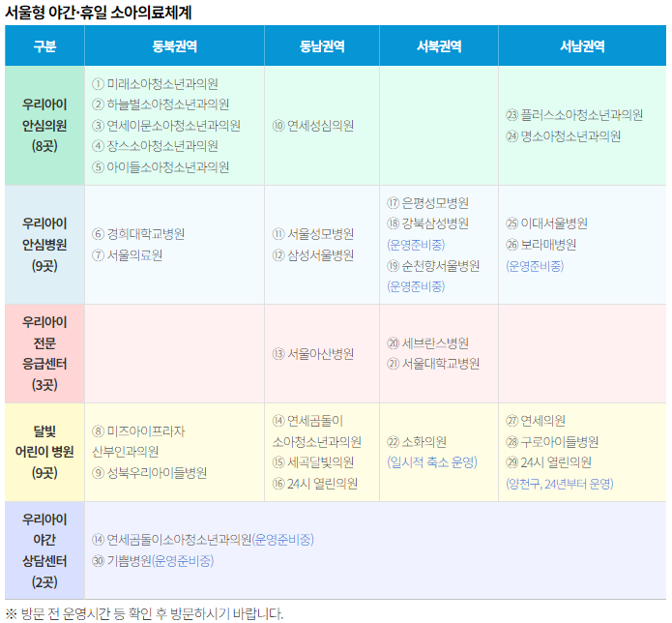Screen dimensions: 672x623
Task: Click ⑬ 서울아산병원
Action: coord(313,354)
